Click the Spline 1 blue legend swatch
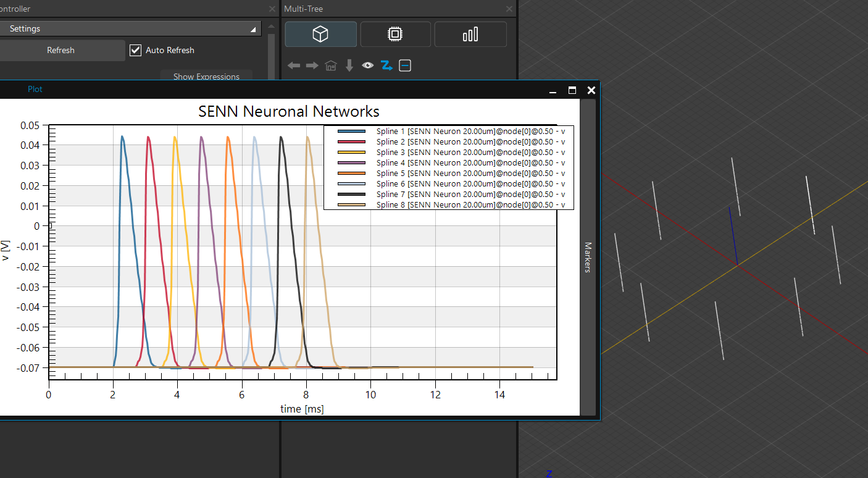The image size is (868, 478). (x=352, y=132)
